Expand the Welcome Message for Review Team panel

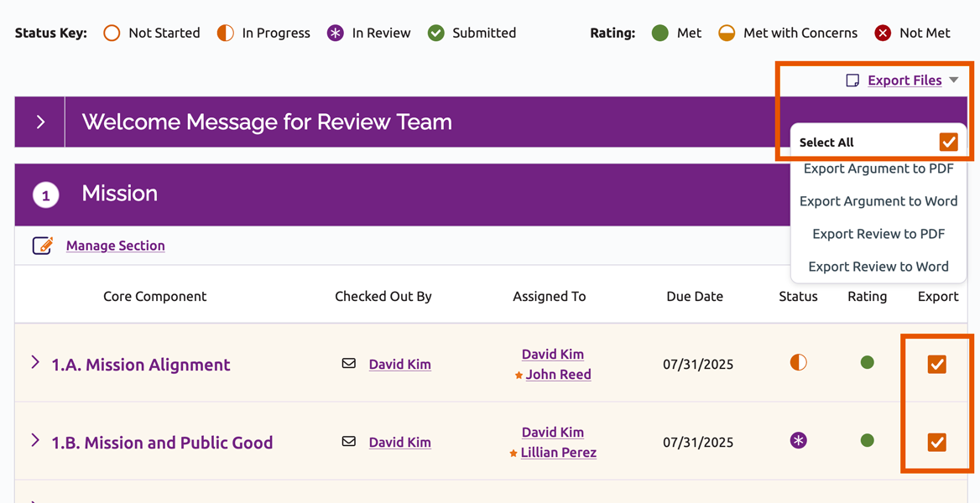(40, 122)
